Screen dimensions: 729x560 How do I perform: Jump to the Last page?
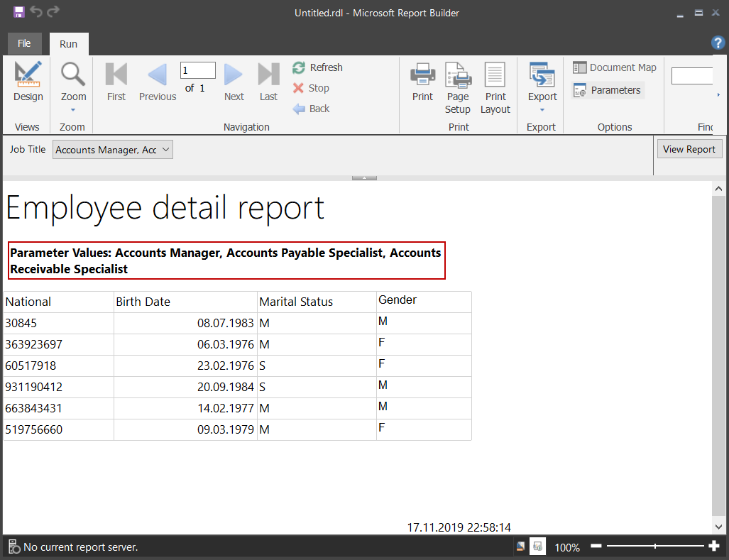[x=268, y=83]
